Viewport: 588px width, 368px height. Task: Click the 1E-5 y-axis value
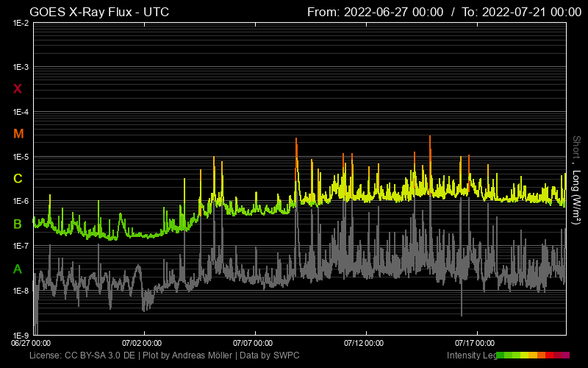point(21,157)
